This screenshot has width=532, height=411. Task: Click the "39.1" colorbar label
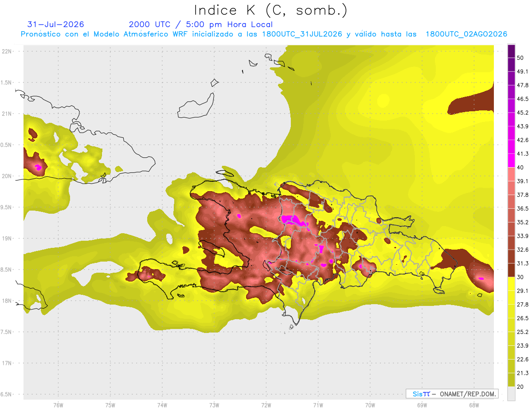(523, 181)
